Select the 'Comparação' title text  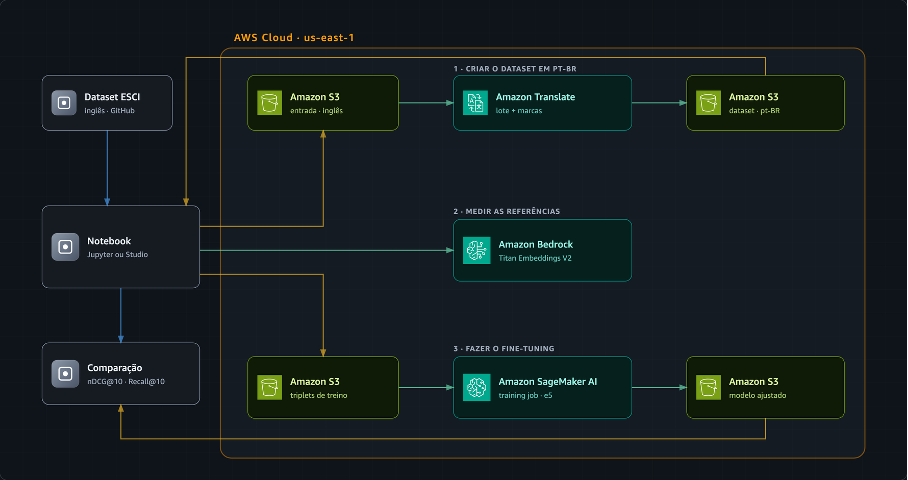(x=115, y=368)
